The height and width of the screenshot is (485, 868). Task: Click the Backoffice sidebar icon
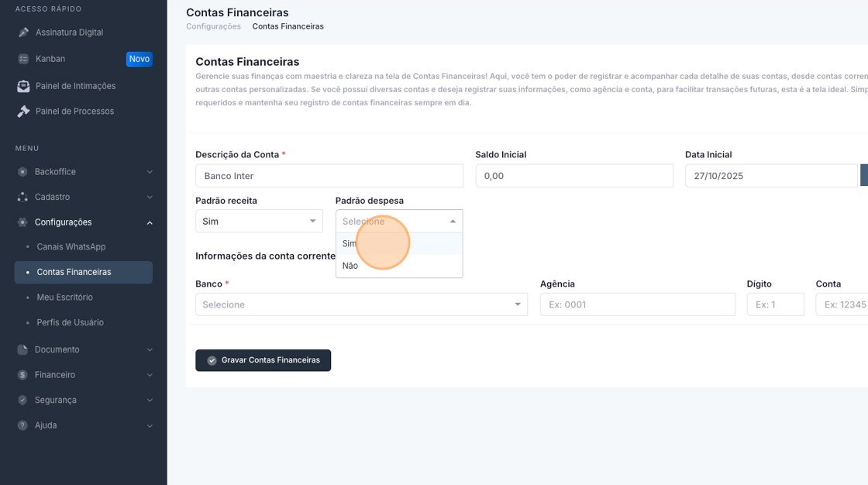click(x=22, y=172)
